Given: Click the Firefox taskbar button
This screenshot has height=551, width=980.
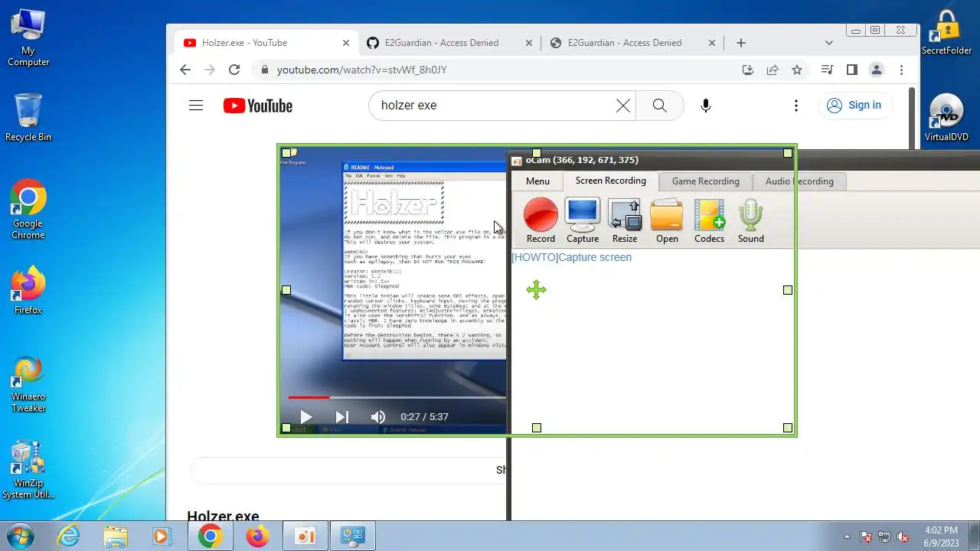Looking at the screenshot, I should click(257, 536).
